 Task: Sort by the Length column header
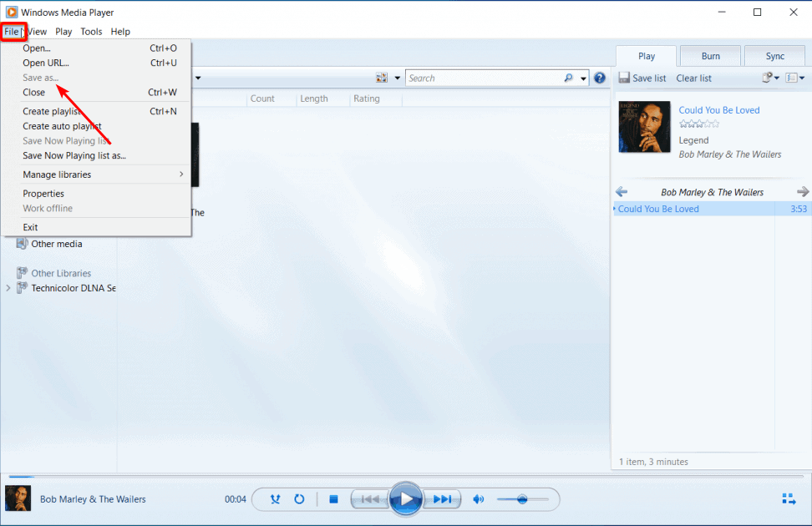(314, 99)
